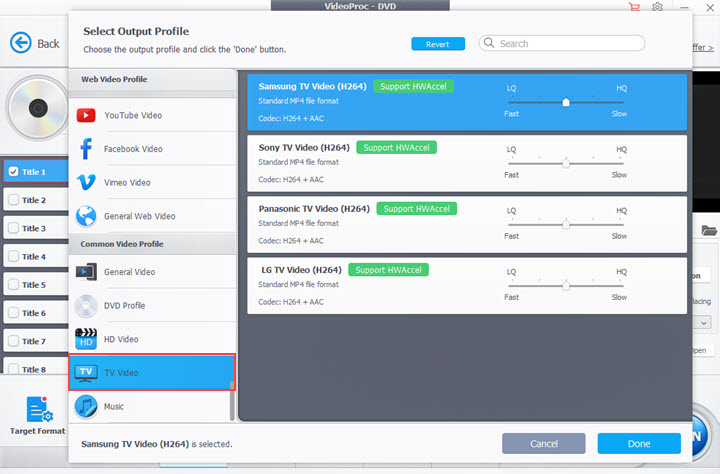Open the partially hidden dropdown at right edge
Screen dimensions: 720x474
tap(703, 323)
